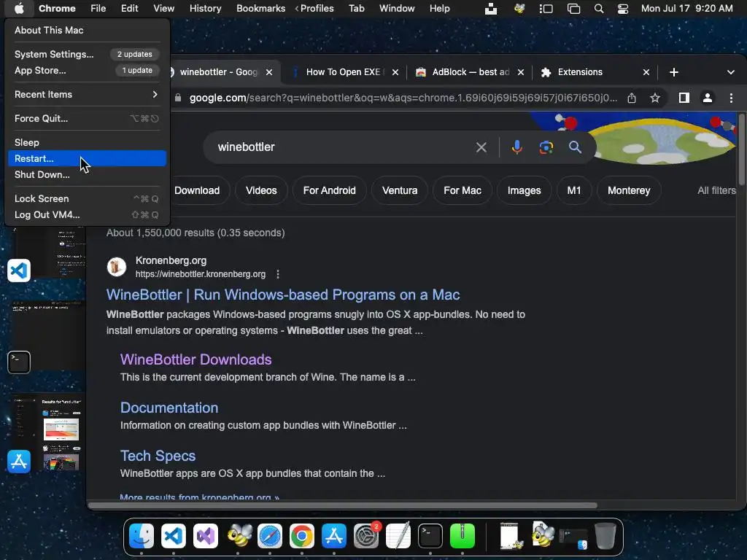
Task: Filter results by For Android chip
Action: 329,190
